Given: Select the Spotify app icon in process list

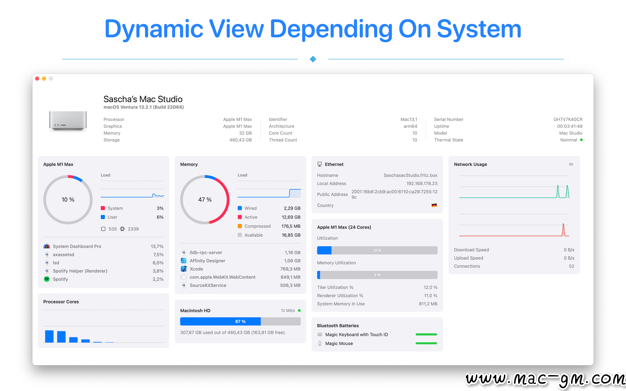Looking at the screenshot, I should pyautogui.click(x=47, y=279).
